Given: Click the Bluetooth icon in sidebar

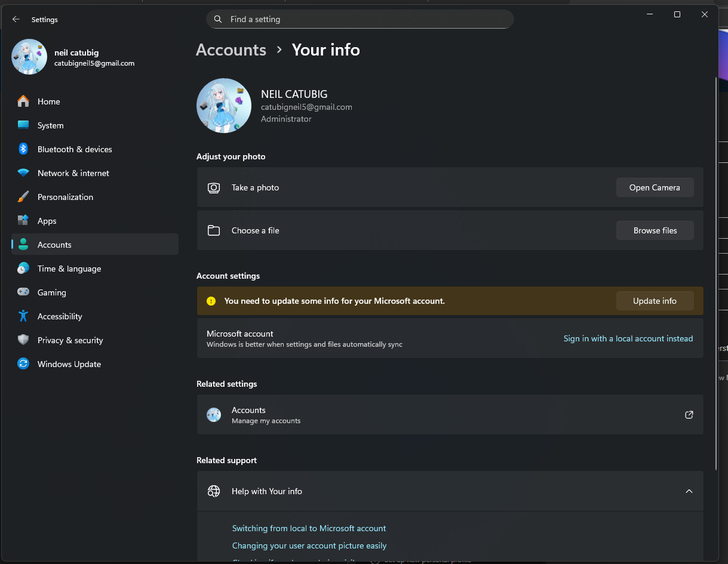Looking at the screenshot, I should click(x=23, y=149).
